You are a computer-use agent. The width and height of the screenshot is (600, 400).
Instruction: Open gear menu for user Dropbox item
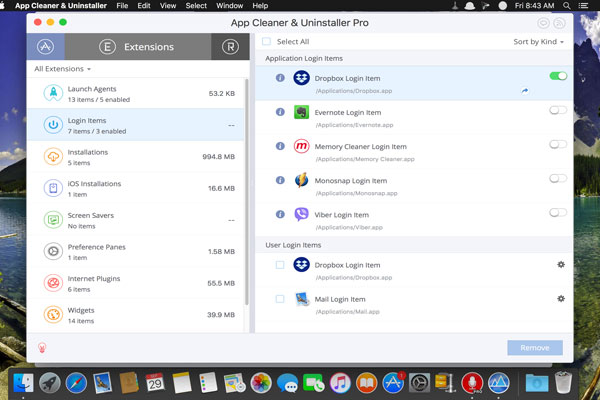[561, 265]
